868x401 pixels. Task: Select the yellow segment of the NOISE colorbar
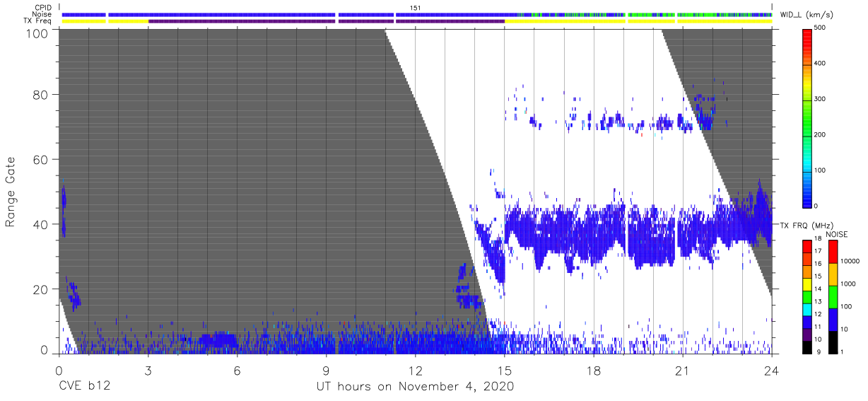pyautogui.click(x=833, y=274)
